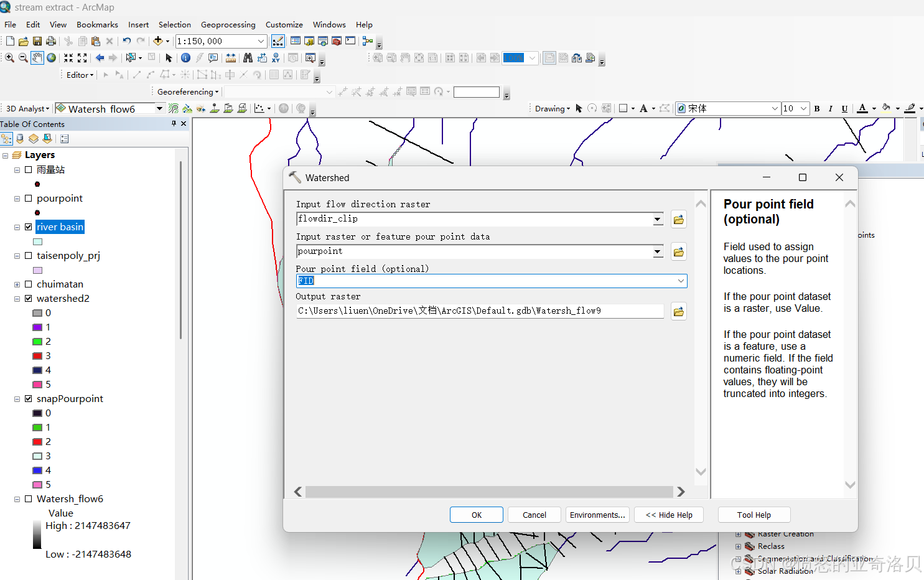Open the Find binoculars tool
Image resolution: width=924 pixels, height=580 pixels.
tap(248, 58)
